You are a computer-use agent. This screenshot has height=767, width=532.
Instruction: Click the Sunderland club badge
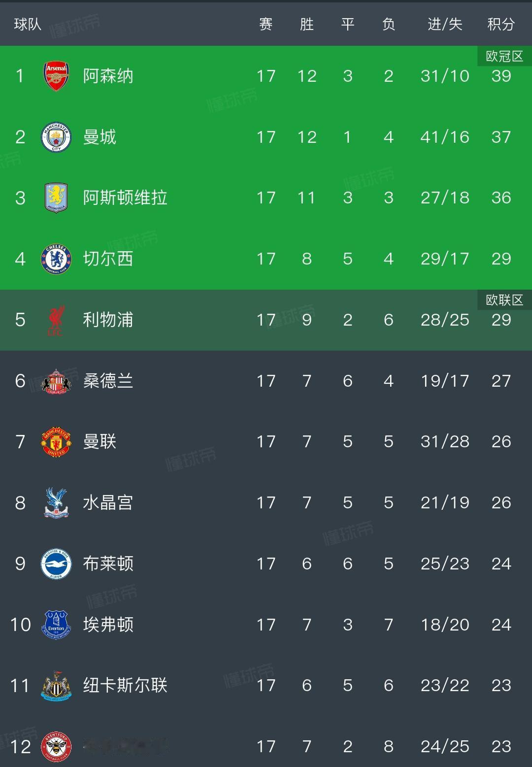[56, 381]
